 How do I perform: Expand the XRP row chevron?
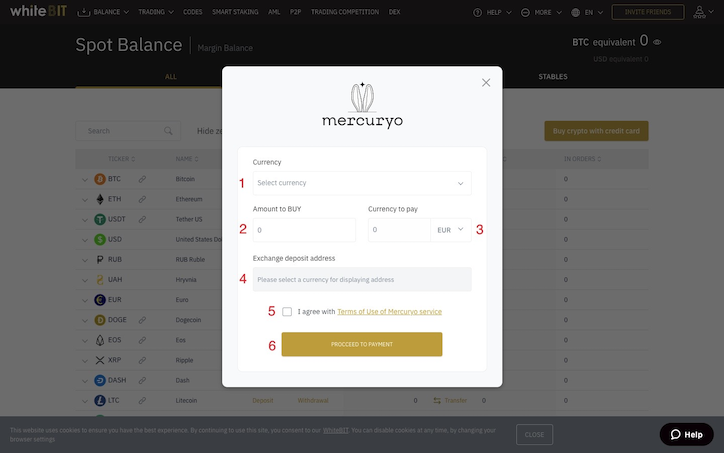[84, 361]
